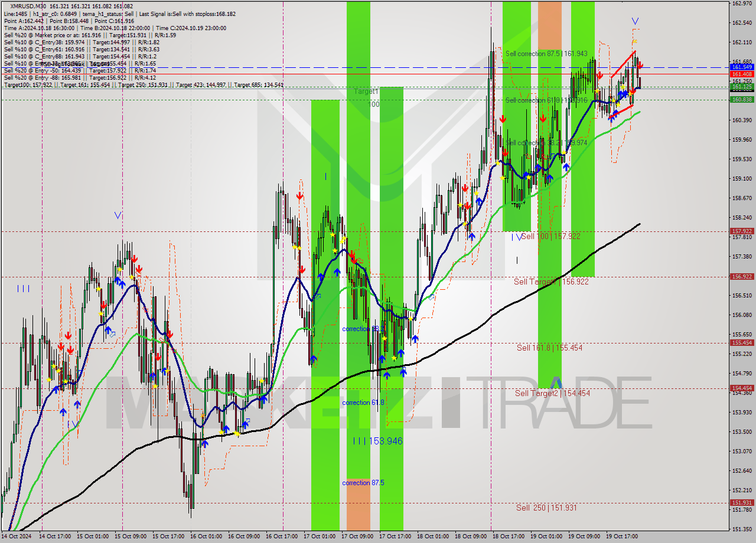Click the 158.240 price axis value
The image size is (756, 543).
pyautogui.click(x=742, y=217)
